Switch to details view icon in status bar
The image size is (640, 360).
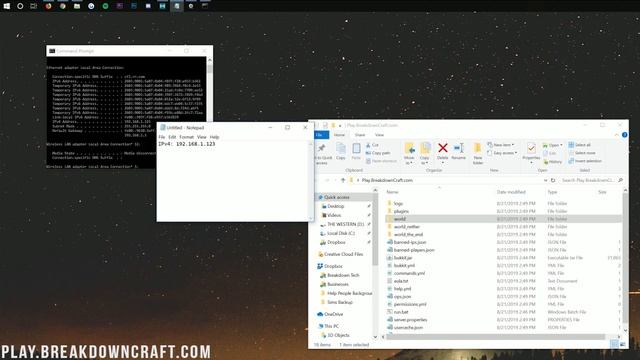[x=614, y=344]
